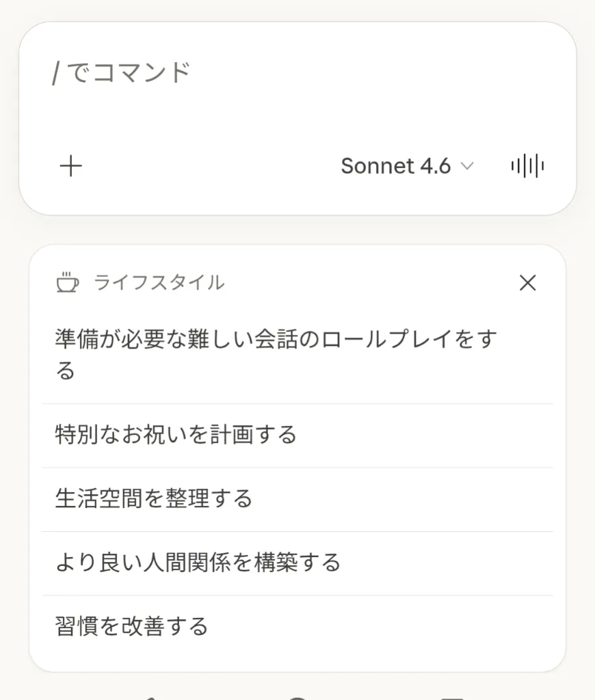The image size is (595, 700).
Task: Dismiss the ライフスタイル suggestions with the X
Action: click(x=527, y=283)
